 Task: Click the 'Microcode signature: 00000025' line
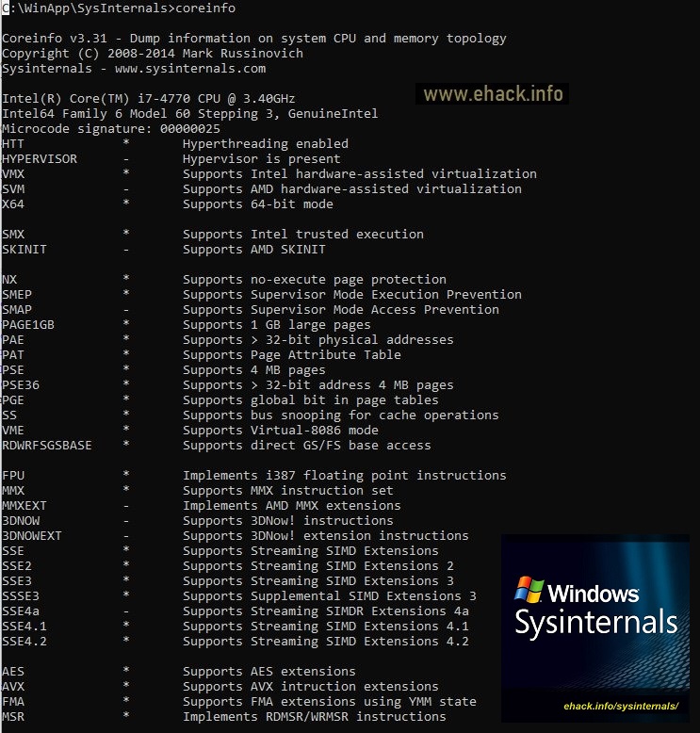111,128
